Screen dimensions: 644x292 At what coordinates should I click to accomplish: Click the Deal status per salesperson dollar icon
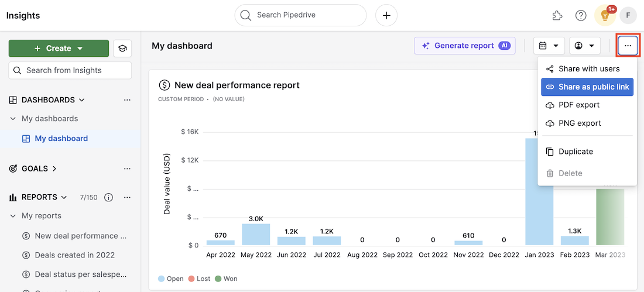click(x=26, y=274)
